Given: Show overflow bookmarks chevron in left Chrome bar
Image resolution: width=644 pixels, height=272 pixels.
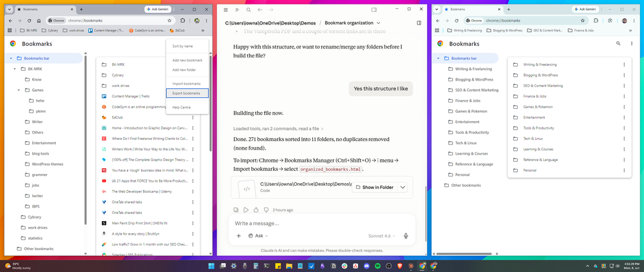Looking at the screenshot, I should (x=203, y=30).
